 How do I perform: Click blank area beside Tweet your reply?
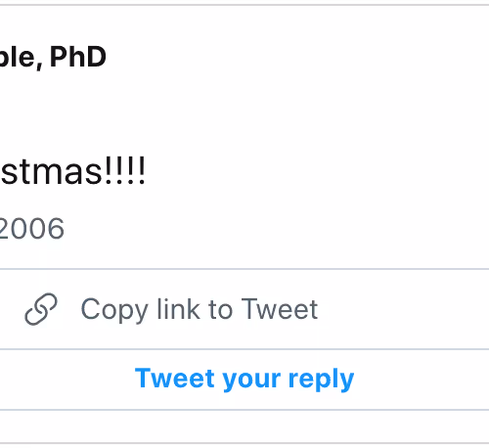pyautogui.click(x=422, y=379)
